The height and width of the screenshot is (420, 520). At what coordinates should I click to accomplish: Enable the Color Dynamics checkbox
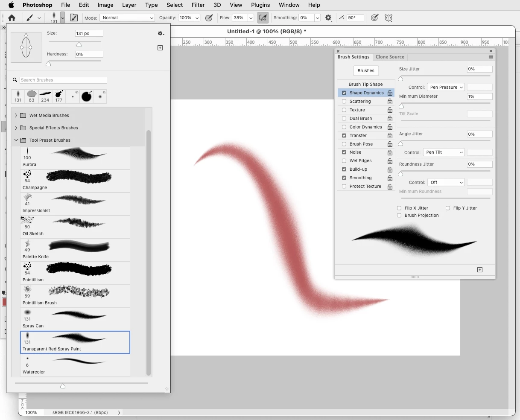click(344, 127)
